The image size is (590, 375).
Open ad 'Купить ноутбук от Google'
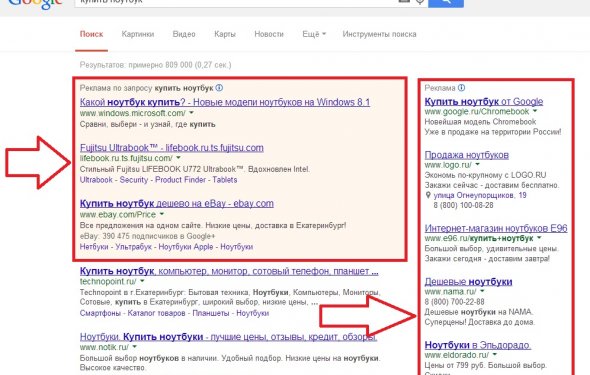point(484,101)
